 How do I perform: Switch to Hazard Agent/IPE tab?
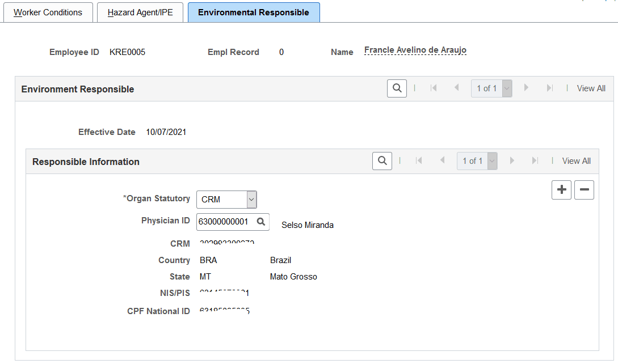(x=140, y=12)
